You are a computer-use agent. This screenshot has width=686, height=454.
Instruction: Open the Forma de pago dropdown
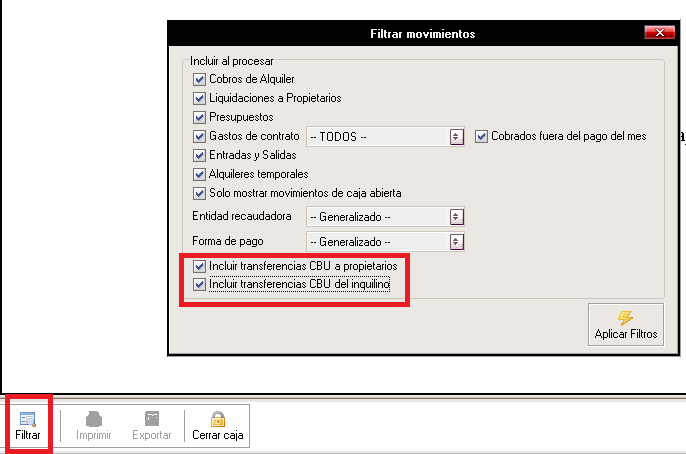point(457,241)
